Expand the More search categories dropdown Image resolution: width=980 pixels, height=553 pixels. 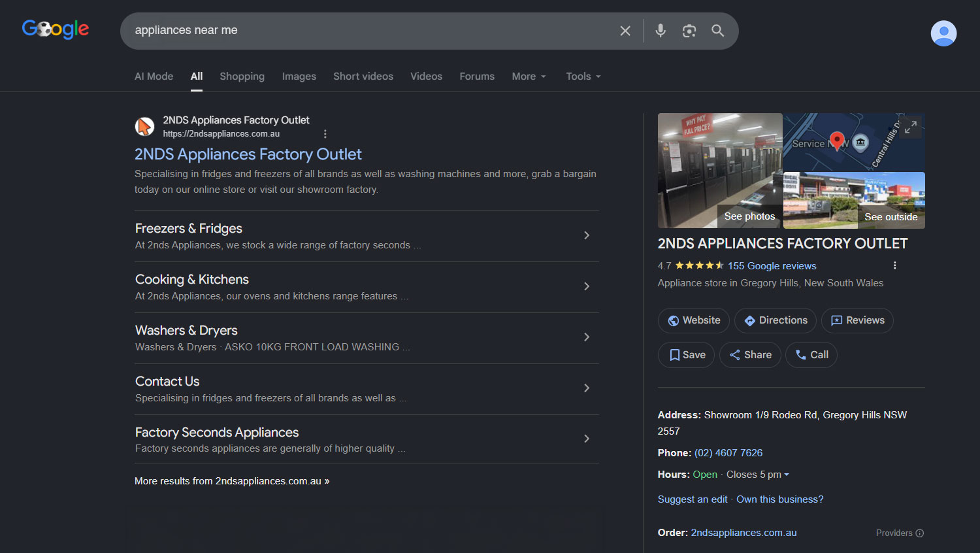coord(529,76)
